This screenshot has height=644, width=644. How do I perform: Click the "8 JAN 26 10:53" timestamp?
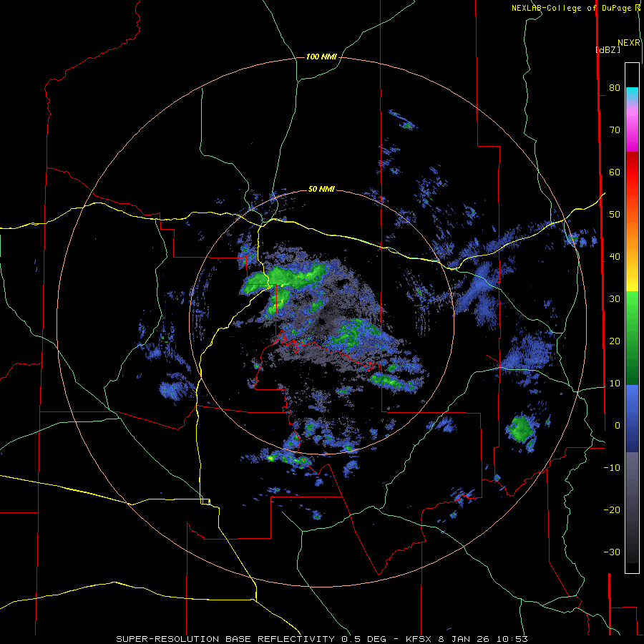point(483,639)
